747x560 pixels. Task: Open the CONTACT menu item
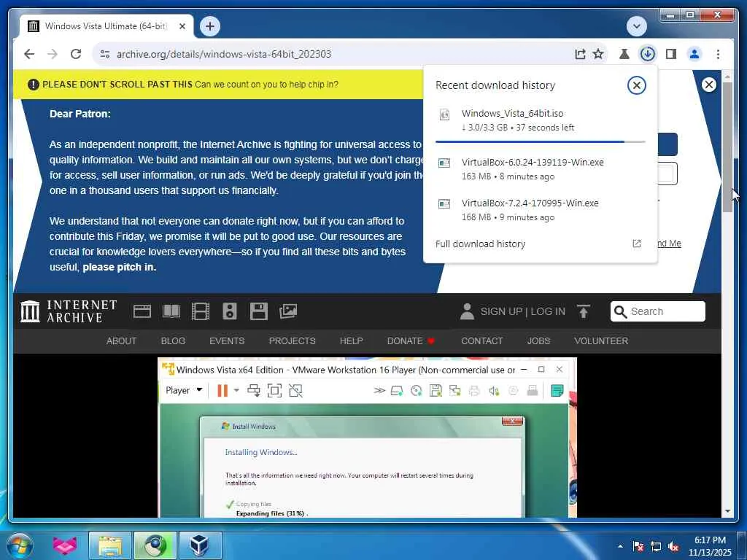click(481, 341)
